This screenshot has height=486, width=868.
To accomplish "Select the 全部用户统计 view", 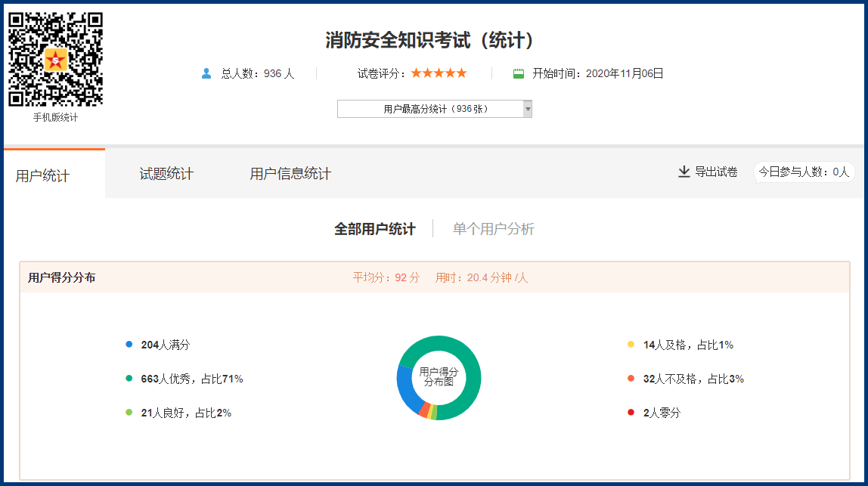I will coord(374,229).
